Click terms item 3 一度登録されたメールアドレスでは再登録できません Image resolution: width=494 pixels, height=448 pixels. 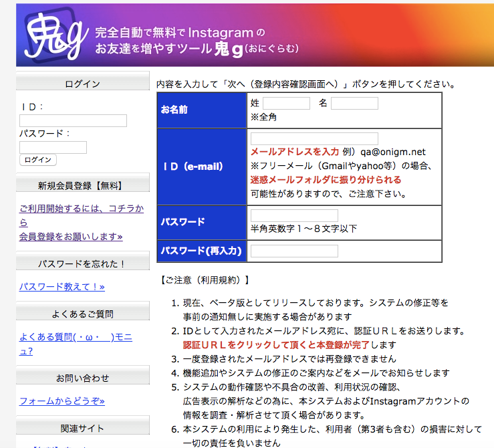coord(289,359)
